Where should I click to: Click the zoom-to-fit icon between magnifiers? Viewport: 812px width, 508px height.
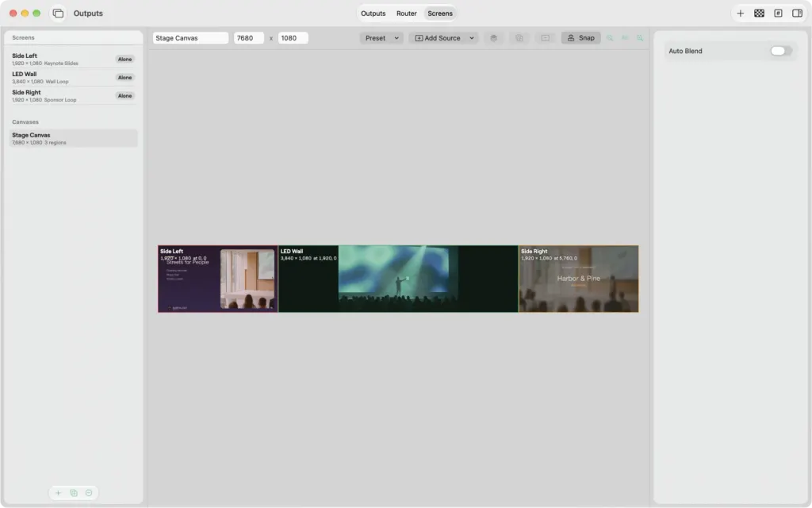(x=625, y=38)
